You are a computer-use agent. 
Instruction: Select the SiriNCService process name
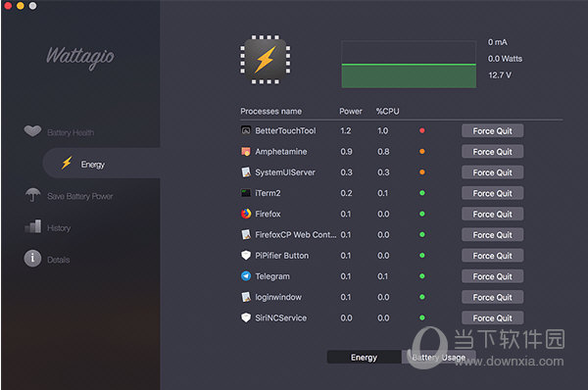281,317
